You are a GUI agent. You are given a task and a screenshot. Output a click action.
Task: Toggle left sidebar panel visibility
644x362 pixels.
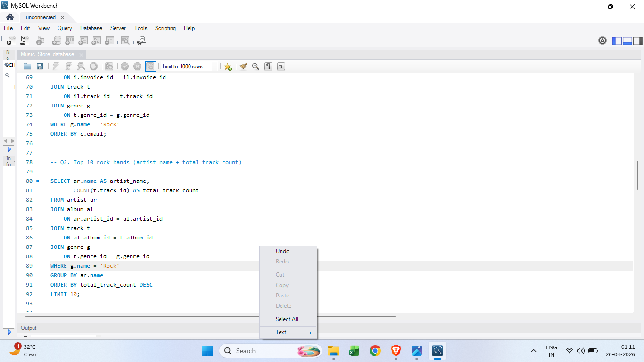coord(617,41)
